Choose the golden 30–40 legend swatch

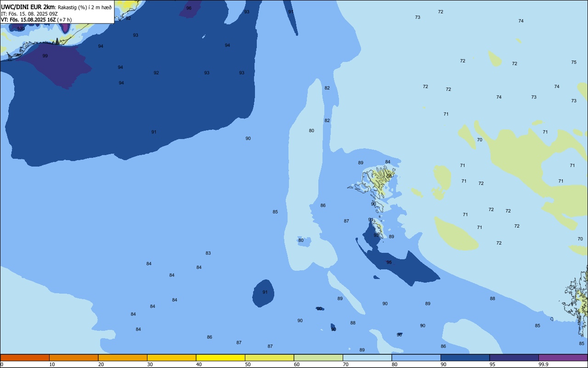[171, 357]
